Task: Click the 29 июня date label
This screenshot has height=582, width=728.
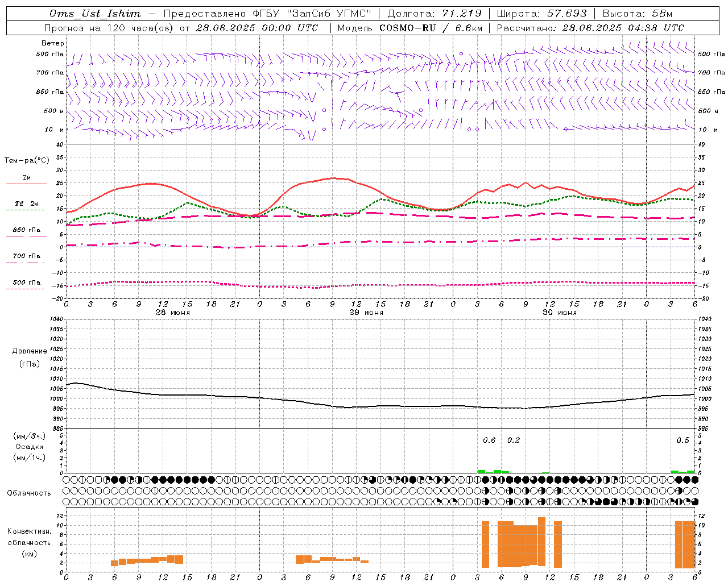Action: [366, 313]
